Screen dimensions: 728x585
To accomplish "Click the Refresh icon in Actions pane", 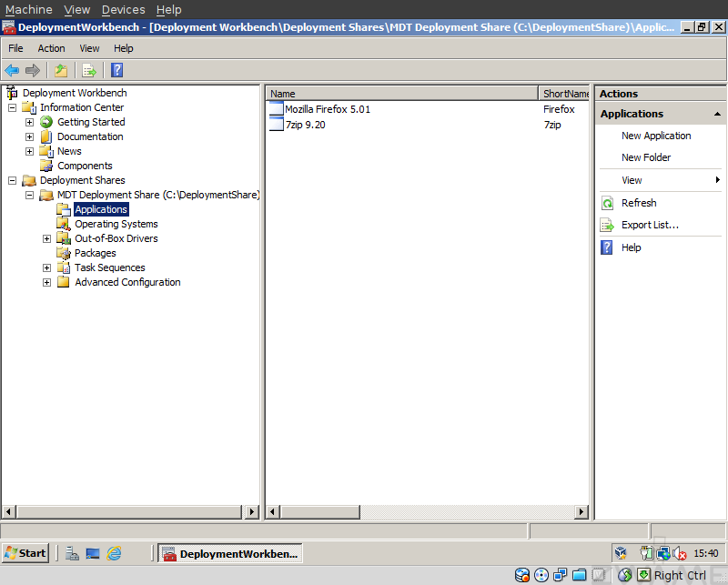I will pyautogui.click(x=607, y=203).
